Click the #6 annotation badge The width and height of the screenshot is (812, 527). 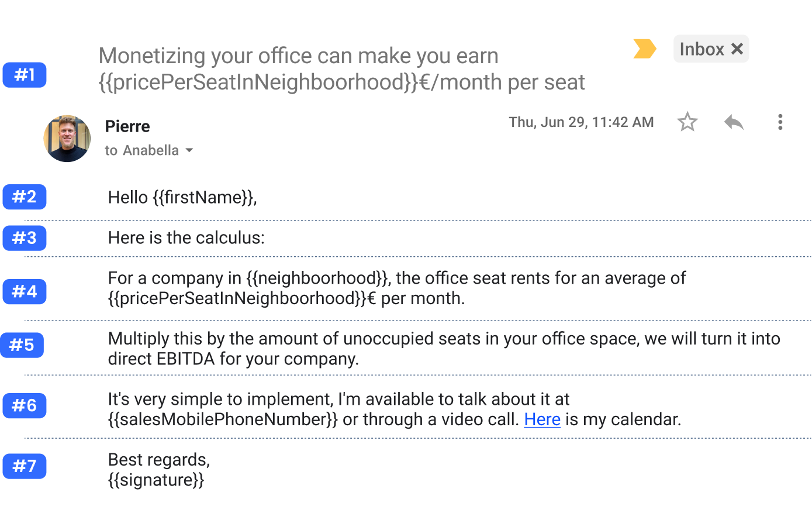[25, 405]
